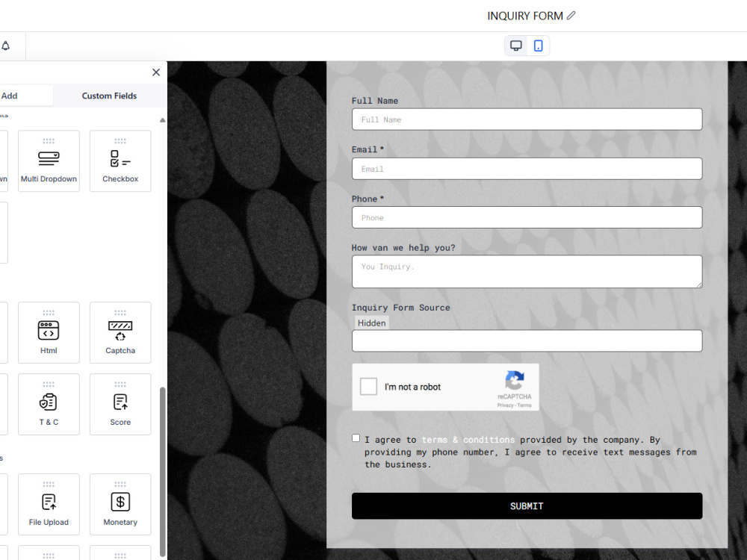This screenshot has width=747, height=560.
Task: Edit the INQUIRY FORM title pencil
Action: pyautogui.click(x=571, y=16)
